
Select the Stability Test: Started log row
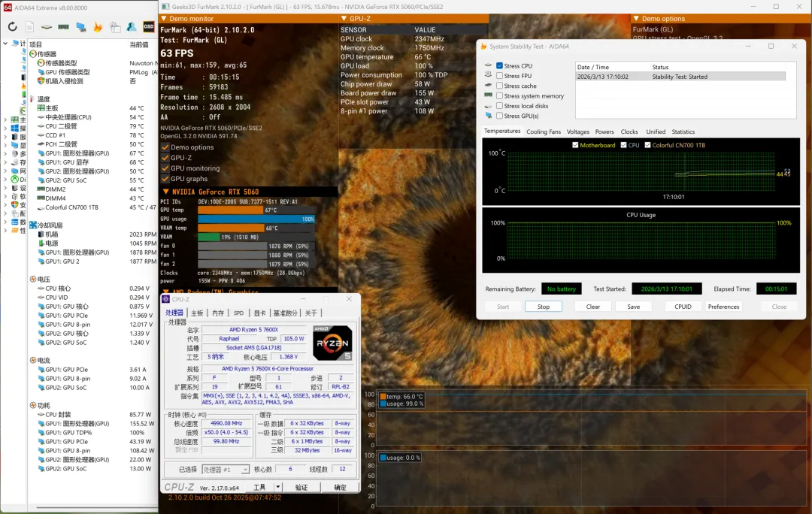pyautogui.click(x=680, y=77)
